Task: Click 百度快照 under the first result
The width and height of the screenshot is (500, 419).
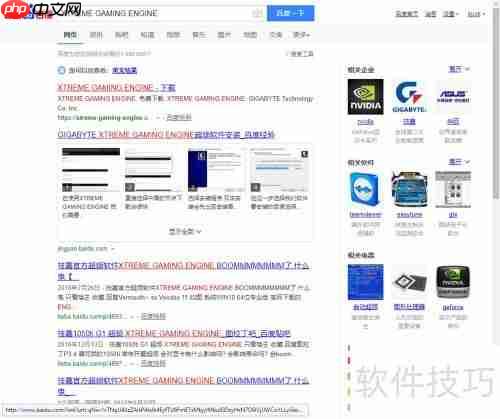Action: [x=179, y=117]
